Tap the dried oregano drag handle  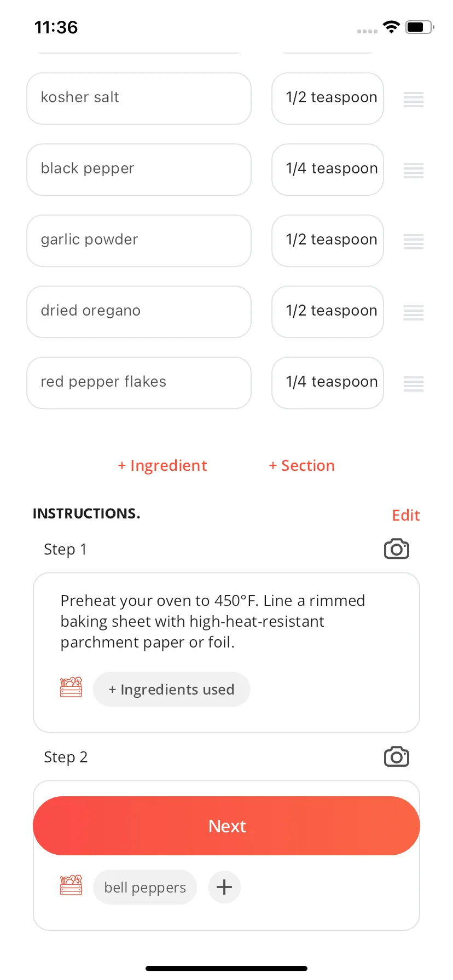(414, 312)
